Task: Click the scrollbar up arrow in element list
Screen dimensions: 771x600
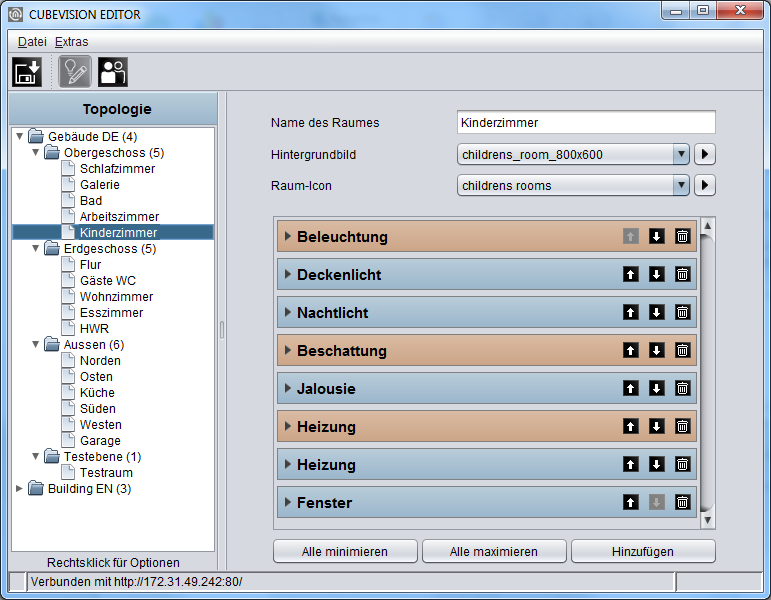Action: click(x=707, y=226)
